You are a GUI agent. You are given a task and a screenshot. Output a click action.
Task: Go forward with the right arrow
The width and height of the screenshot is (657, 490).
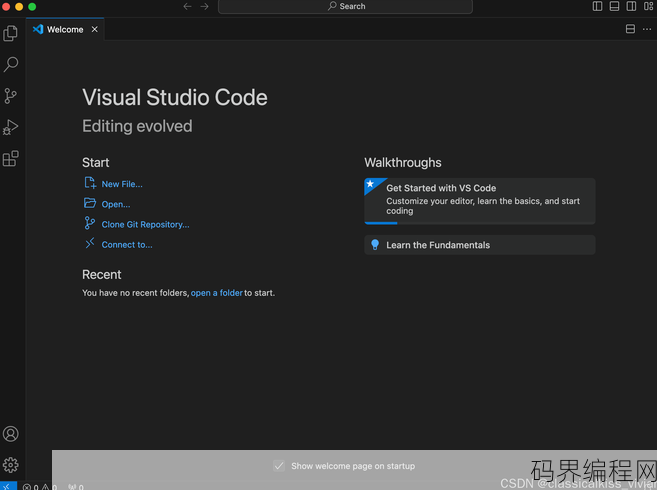coord(204,6)
